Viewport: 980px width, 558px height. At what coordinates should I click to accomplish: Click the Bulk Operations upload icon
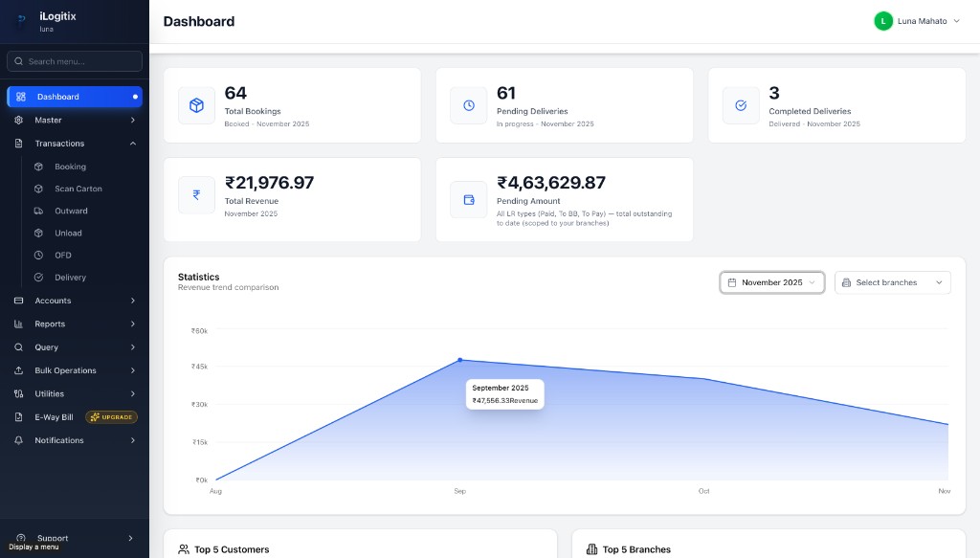[19, 370]
